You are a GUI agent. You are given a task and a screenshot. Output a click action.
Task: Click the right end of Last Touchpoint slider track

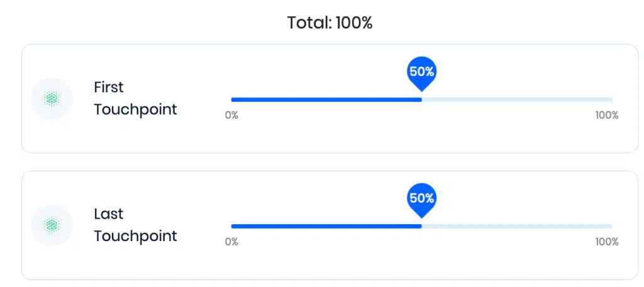(611, 226)
